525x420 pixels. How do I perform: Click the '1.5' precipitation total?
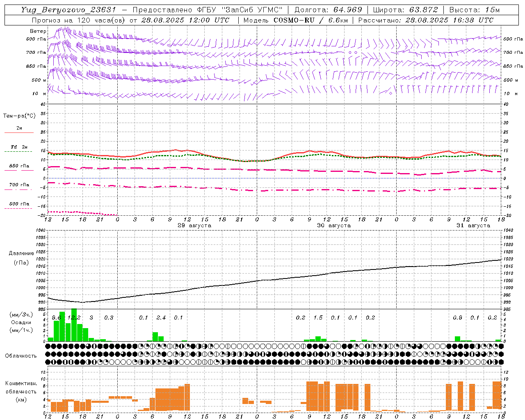coord(318,317)
